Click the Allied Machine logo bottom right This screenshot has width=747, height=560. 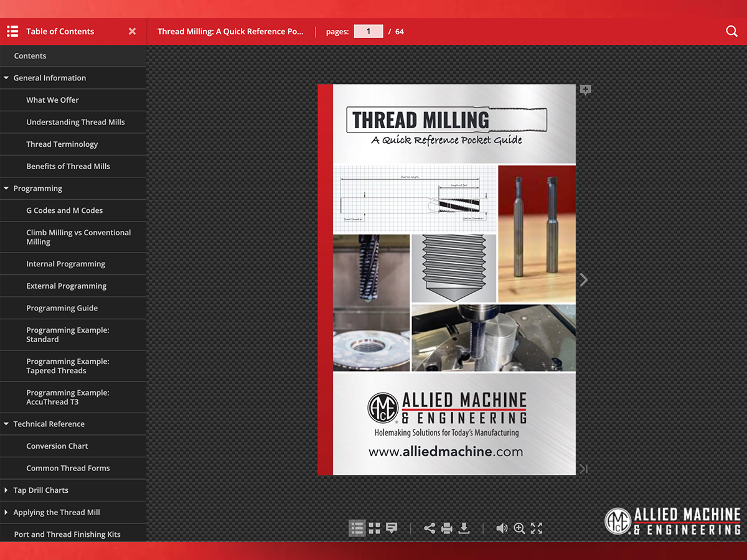point(673,521)
